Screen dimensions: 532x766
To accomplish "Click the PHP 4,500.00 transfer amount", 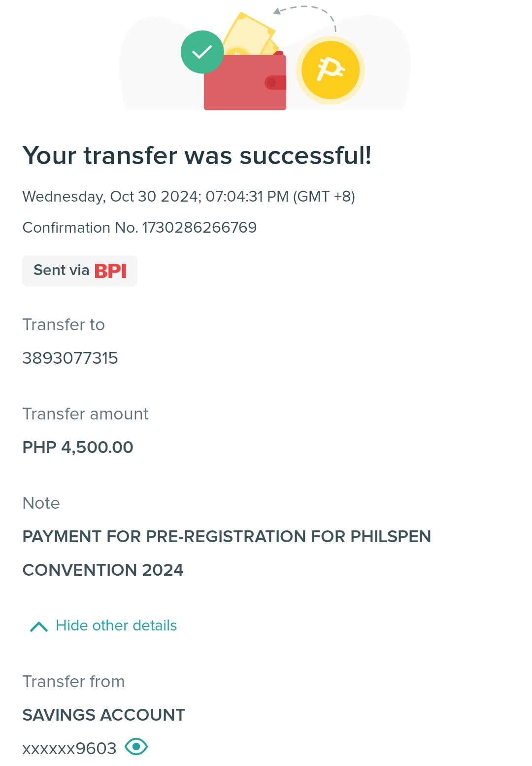I will point(78,447).
